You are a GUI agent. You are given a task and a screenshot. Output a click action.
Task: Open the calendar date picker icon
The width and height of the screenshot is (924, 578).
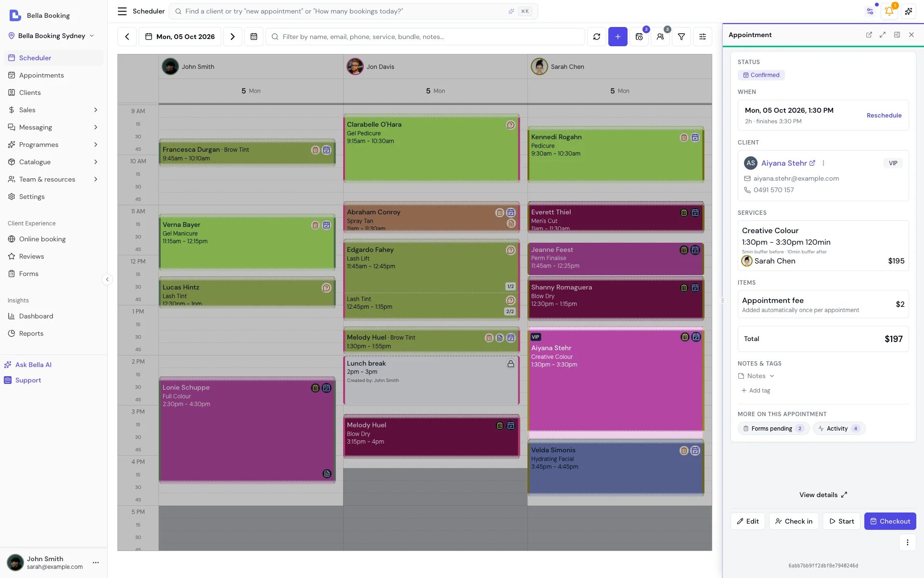pyautogui.click(x=254, y=37)
